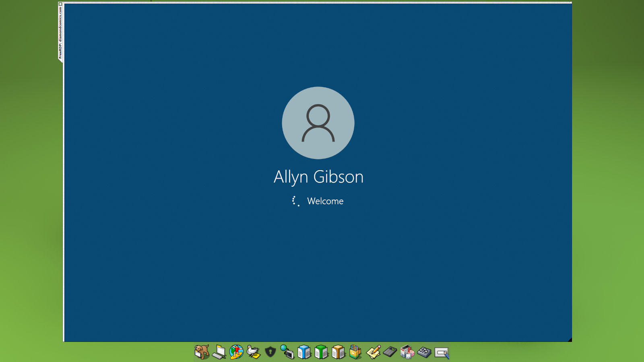Click the Allyn Gibson username text
This screenshot has width=644, height=362.
point(318,177)
